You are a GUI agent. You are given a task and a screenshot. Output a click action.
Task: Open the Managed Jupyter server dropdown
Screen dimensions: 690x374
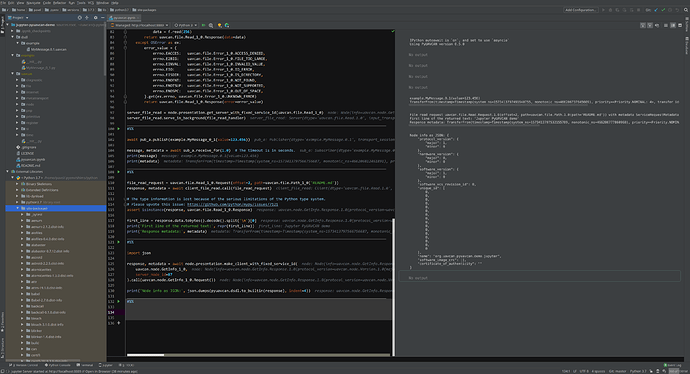coord(140,25)
